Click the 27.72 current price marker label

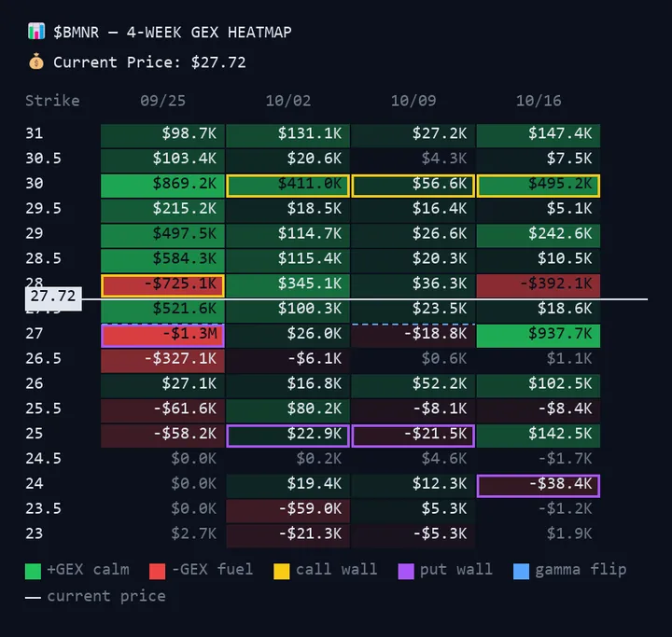(x=53, y=297)
